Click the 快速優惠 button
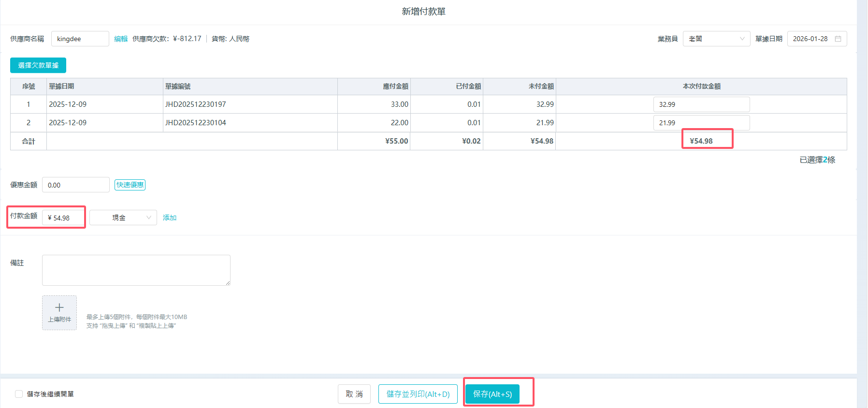The height and width of the screenshot is (408, 868). coord(130,185)
